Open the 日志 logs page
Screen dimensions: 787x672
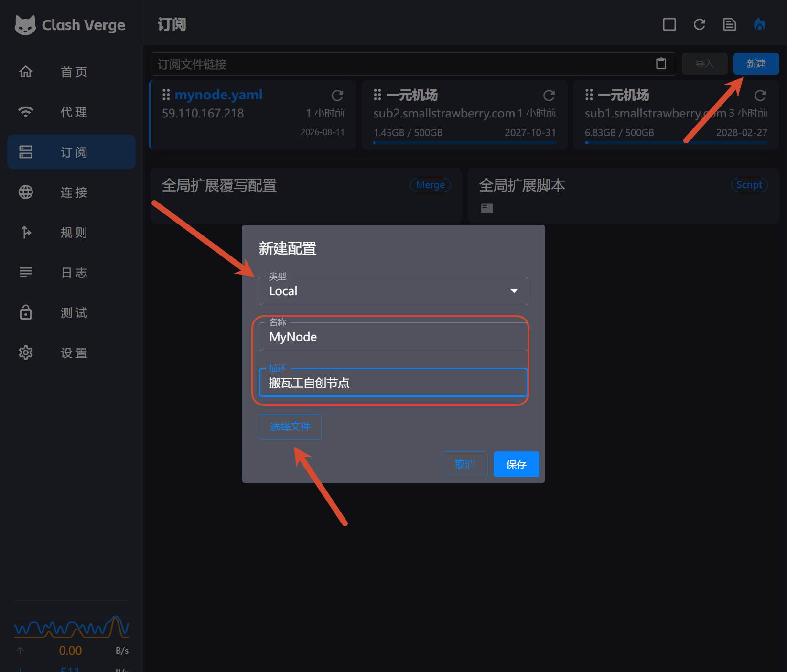pyautogui.click(x=72, y=272)
